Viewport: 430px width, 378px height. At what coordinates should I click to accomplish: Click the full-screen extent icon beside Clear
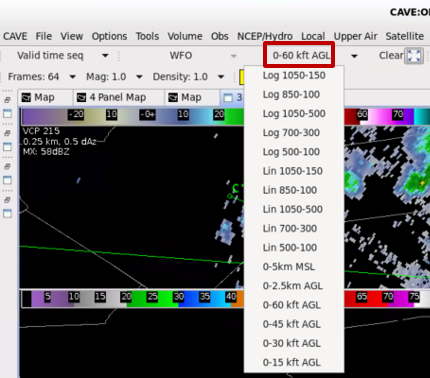click(x=414, y=56)
